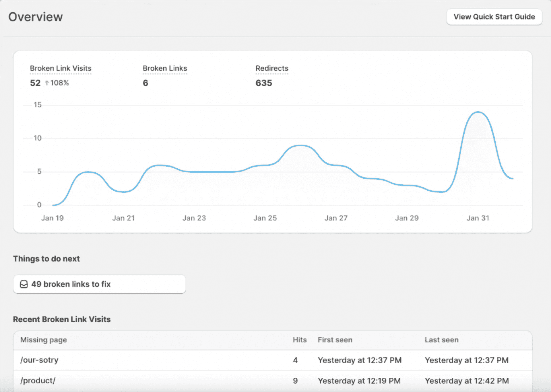Image resolution: width=551 pixels, height=392 pixels.
Task: Click the Jan 21 axis label
Action: tap(123, 218)
